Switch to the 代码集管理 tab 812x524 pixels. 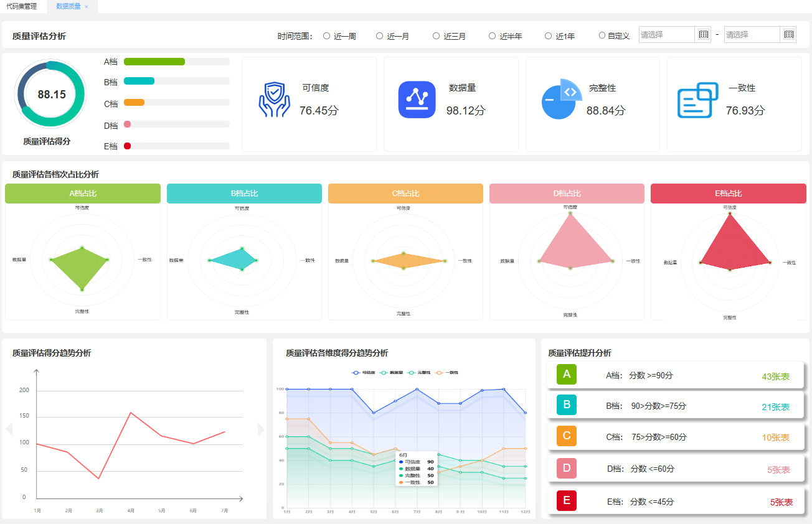click(22, 6)
